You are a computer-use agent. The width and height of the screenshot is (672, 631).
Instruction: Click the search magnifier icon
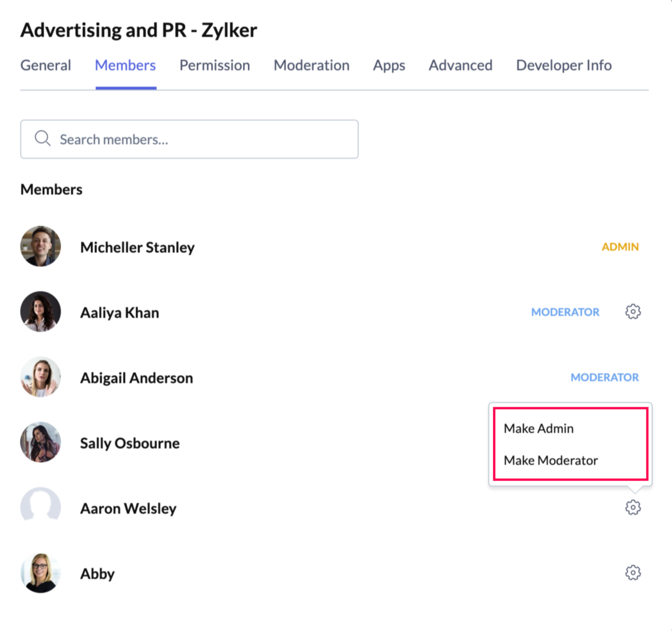[x=43, y=138]
